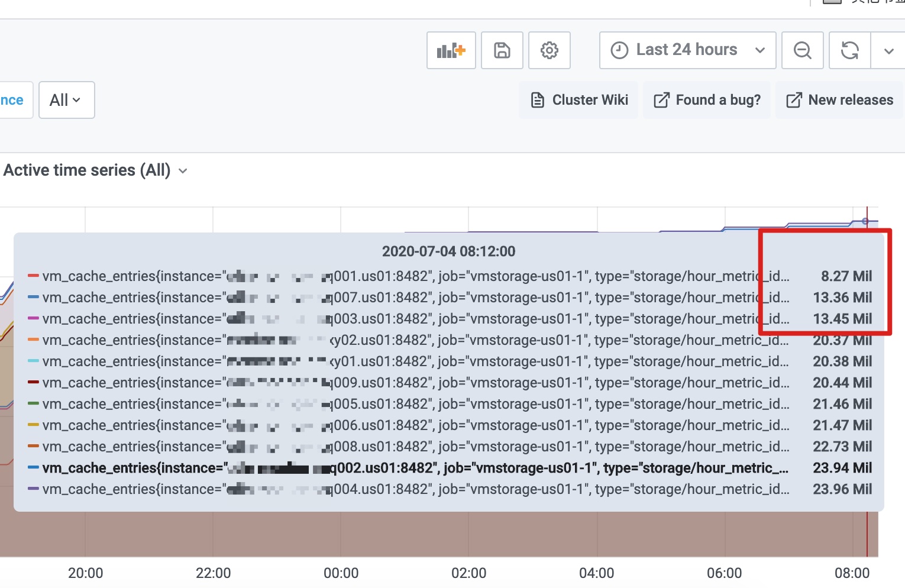Open the New releases link
This screenshot has width=905, height=588.
click(x=839, y=100)
